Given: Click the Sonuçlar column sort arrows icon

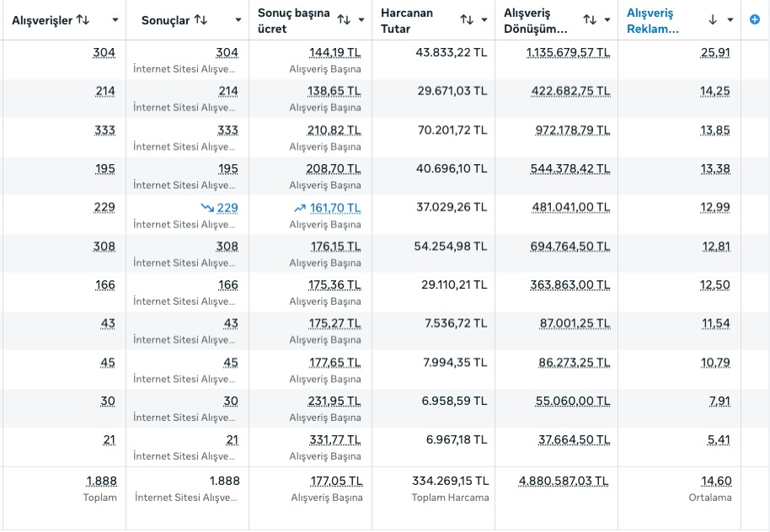Looking at the screenshot, I should coord(201,19).
